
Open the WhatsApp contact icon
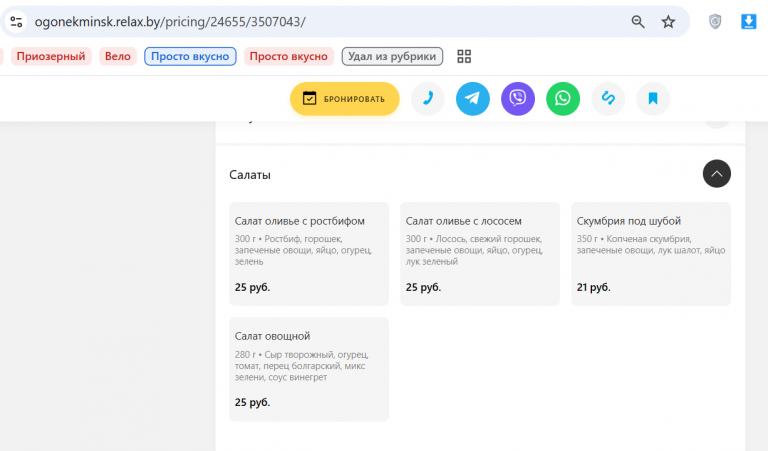563,99
